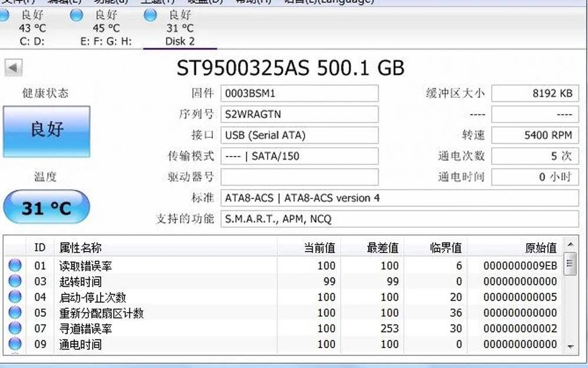Click the attribute list scrollbar thumb
The height and width of the screenshot is (368, 588).
[570, 264]
